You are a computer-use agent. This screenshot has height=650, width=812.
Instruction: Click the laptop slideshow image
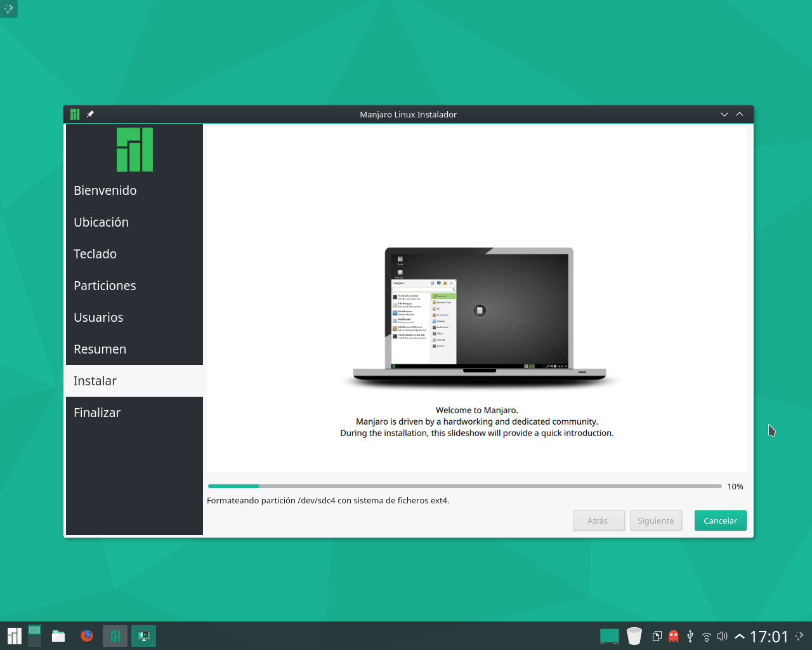click(x=479, y=317)
